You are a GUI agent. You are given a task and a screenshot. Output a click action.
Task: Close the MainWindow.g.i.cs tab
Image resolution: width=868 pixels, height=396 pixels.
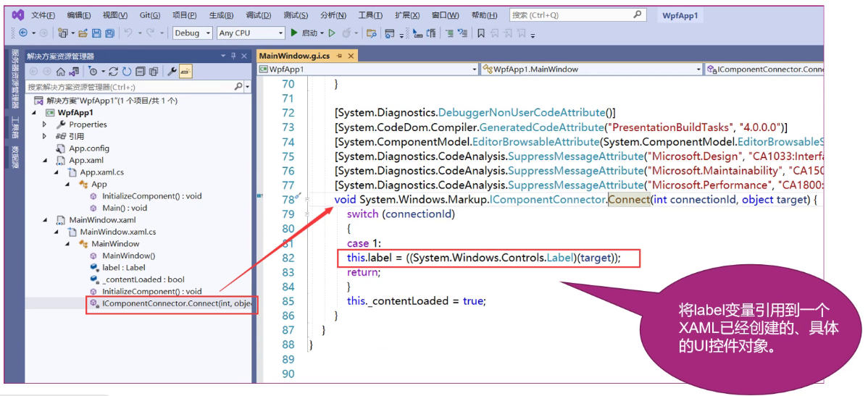[x=350, y=56]
